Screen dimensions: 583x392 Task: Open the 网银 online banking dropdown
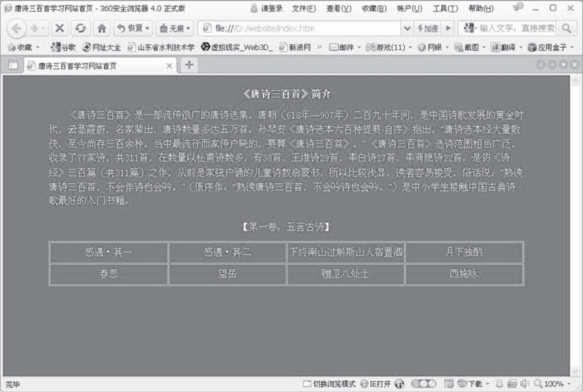click(433, 47)
